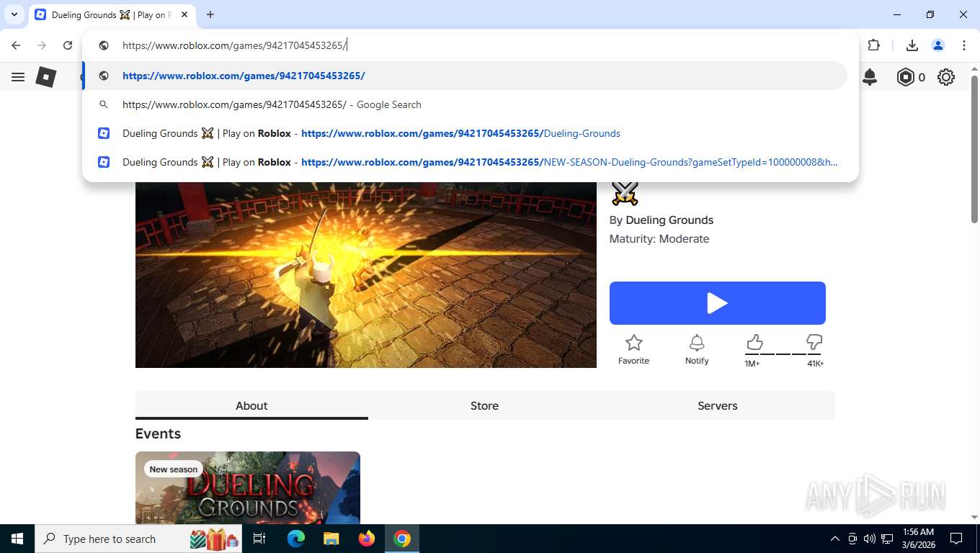
Task: Expand the tab search dropdown
Action: [14, 14]
